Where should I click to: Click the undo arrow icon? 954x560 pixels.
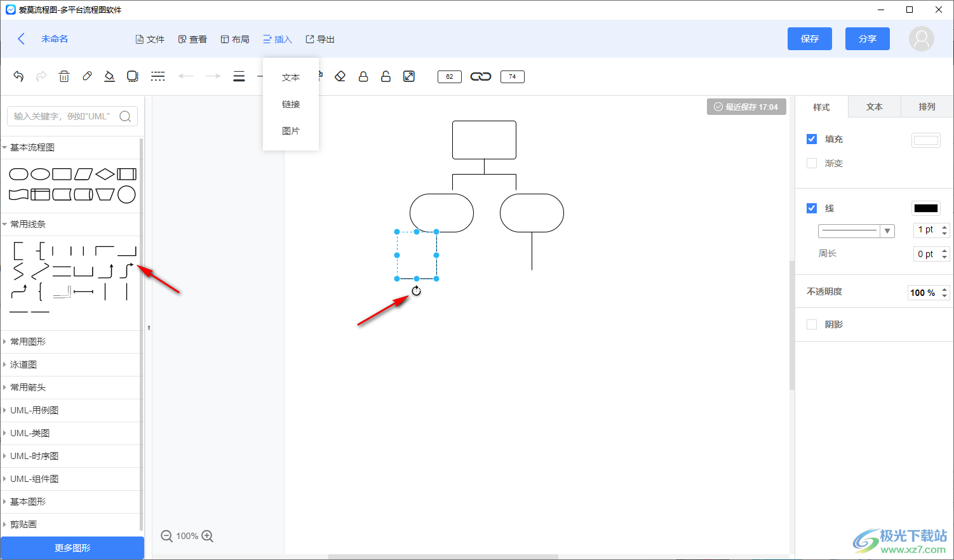tap(18, 77)
